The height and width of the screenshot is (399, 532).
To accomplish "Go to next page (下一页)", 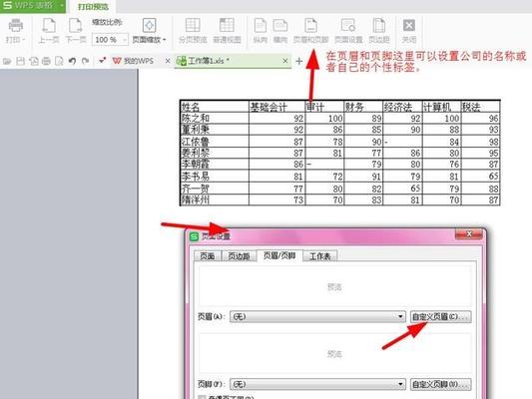I will (75, 26).
